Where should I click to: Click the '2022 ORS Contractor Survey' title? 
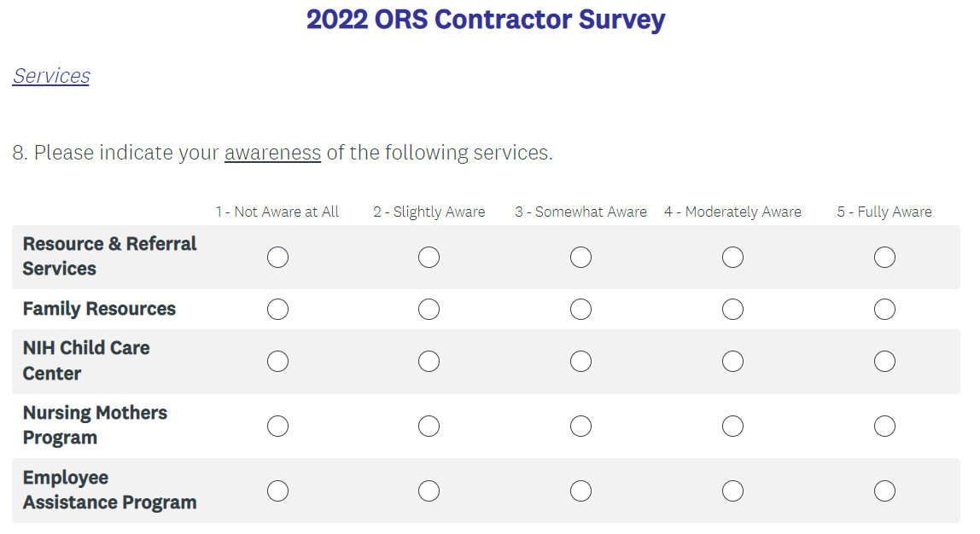tap(486, 20)
